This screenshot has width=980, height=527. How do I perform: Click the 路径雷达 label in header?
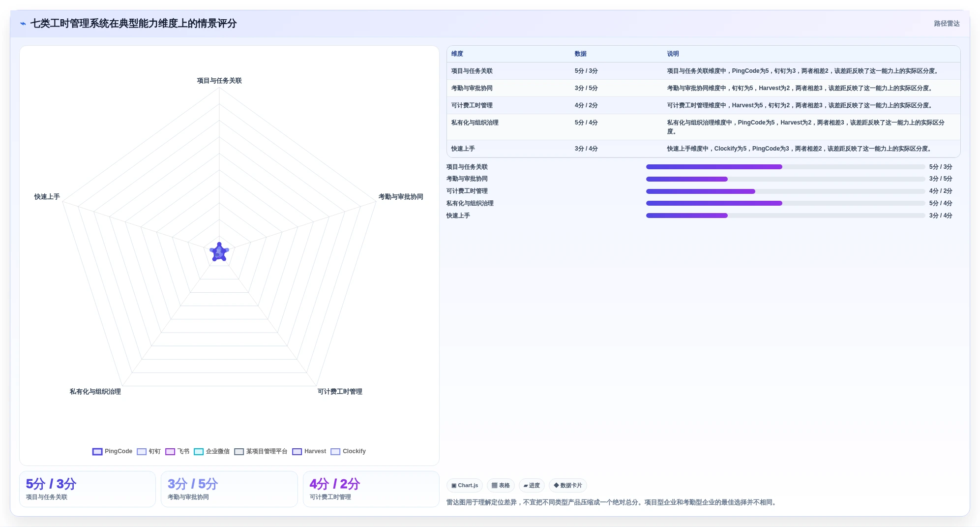(947, 24)
